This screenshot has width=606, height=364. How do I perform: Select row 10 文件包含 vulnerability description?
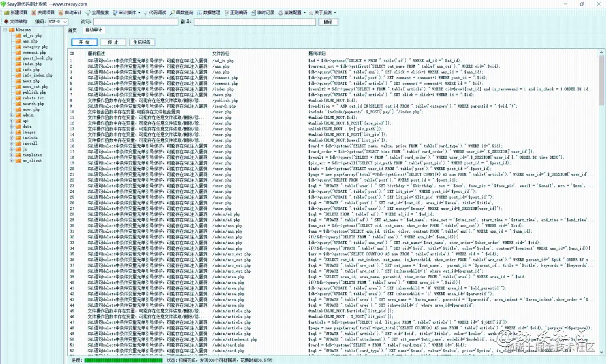tap(134, 112)
